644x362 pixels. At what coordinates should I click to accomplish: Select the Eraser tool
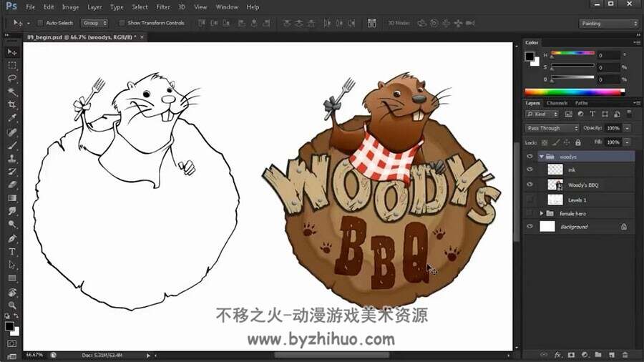click(12, 185)
